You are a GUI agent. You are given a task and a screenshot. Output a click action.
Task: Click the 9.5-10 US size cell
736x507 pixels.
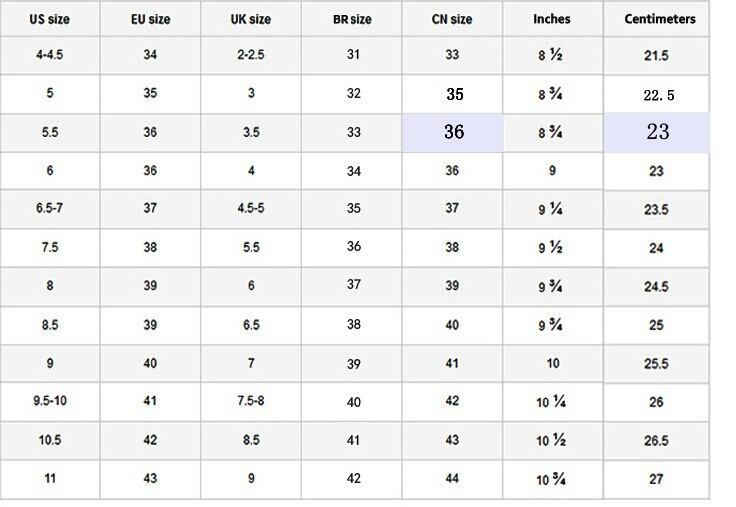pos(49,402)
